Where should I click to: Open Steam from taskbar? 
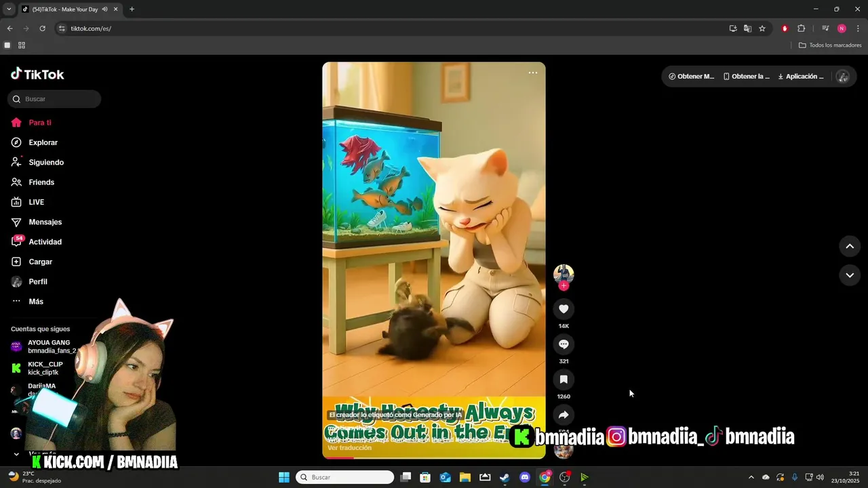tap(505, 477)
